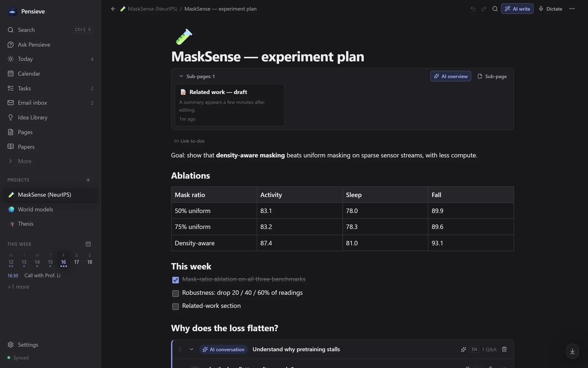Screen dimensions: 588x368
Task: Open the calendar icon next to THIS WEEK
Action: [88, 244]
